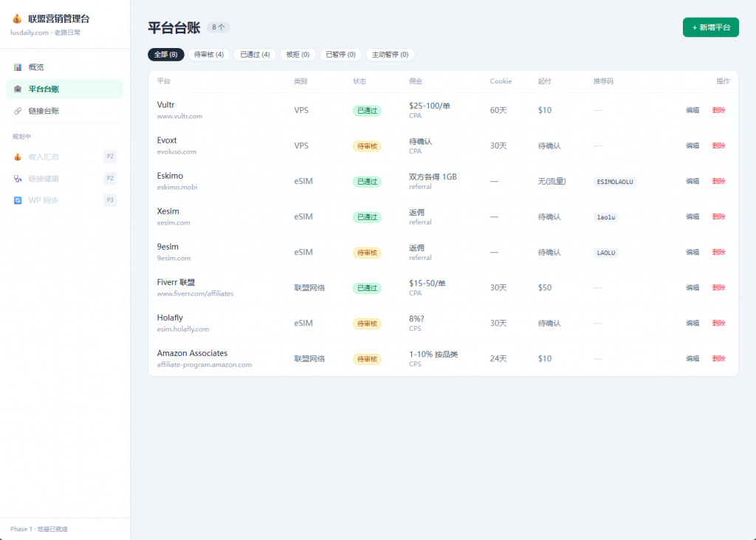Click the 8 个 count badge
The width and height of the screenshot is (756, 540).
219,27
